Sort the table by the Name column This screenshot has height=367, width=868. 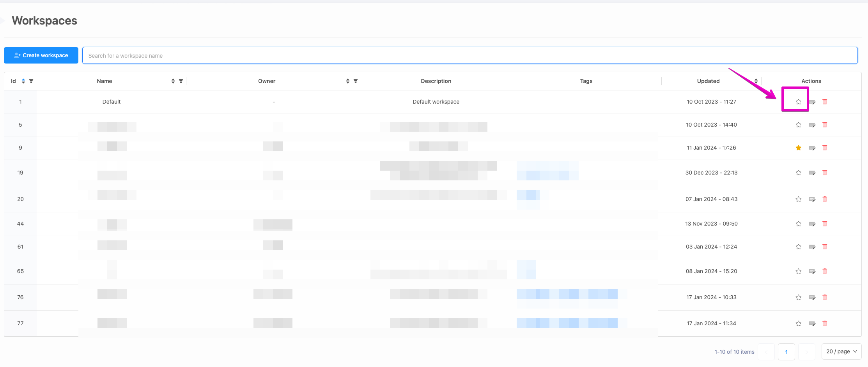(173, 81)
